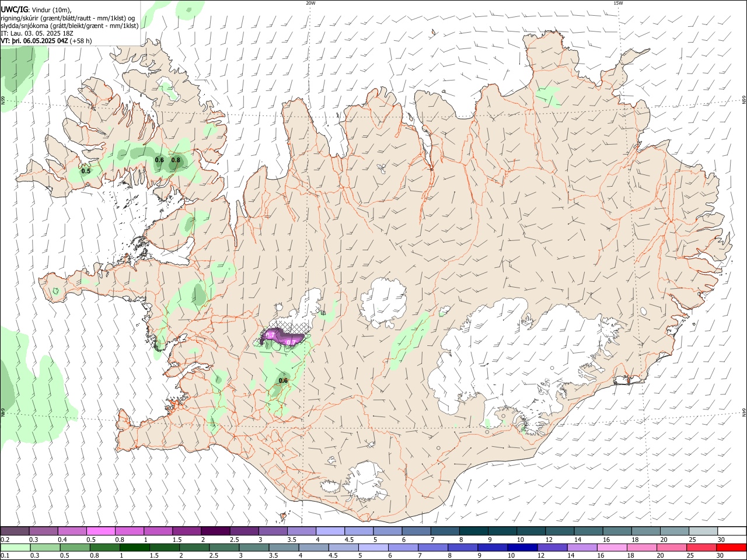Pick the magenta 1 snow legend swatch
Screen dimensions: 747x560
[158, 531]
